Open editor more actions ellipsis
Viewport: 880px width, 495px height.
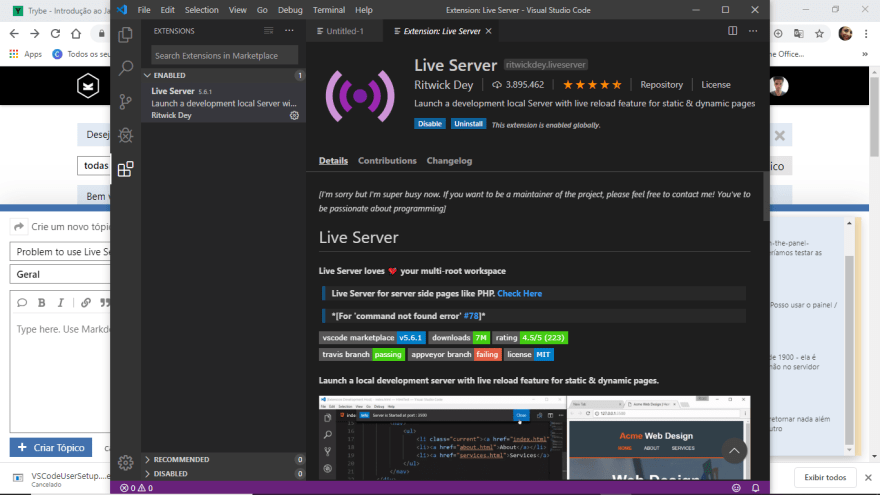click(753, 31)
